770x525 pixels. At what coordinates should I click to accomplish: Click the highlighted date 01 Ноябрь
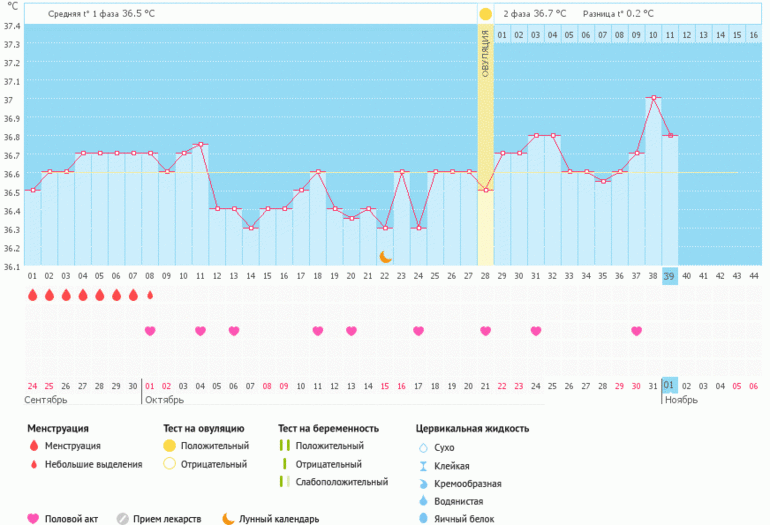click(669, 386)
